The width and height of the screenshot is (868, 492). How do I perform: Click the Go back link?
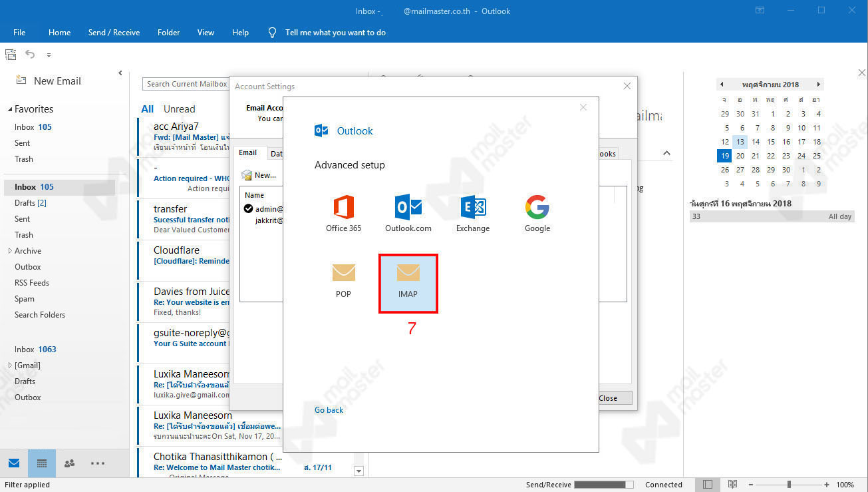(329, 409)
